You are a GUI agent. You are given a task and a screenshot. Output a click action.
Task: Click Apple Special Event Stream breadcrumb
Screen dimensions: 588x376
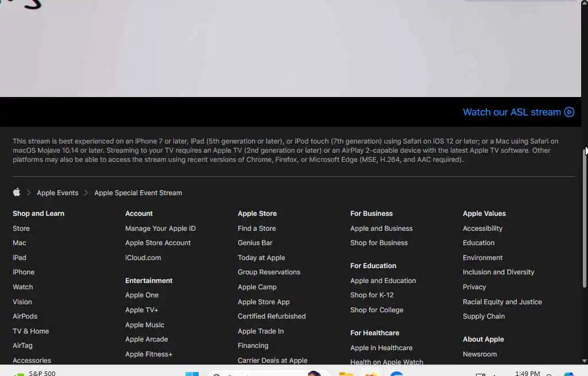pos(138,193)
